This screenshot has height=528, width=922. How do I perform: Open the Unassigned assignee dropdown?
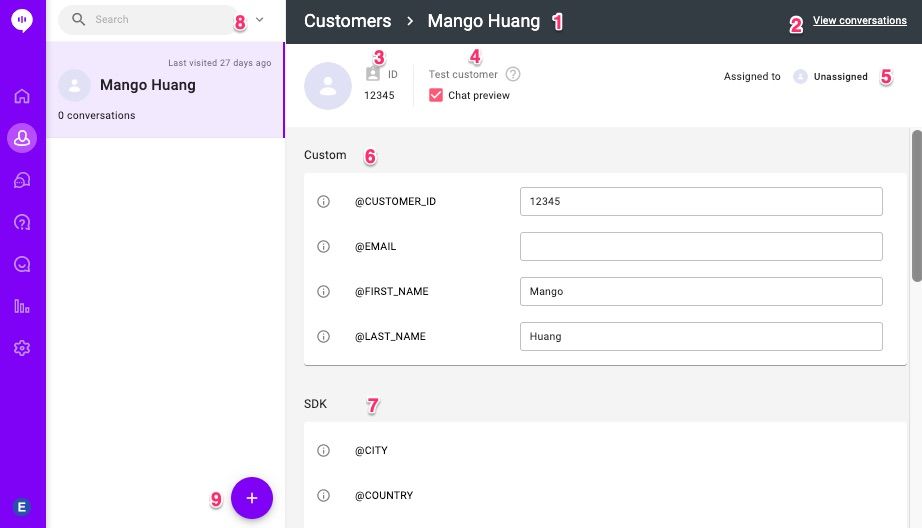pos(830,76)
